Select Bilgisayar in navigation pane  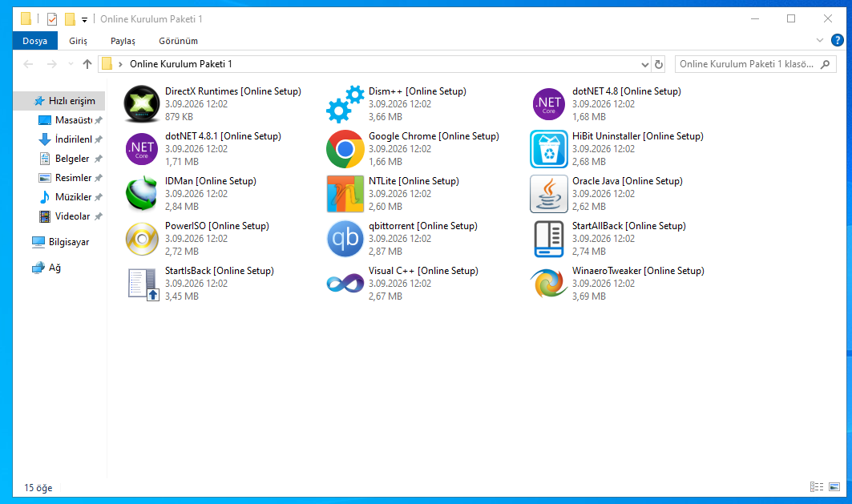tap(60, 242)
